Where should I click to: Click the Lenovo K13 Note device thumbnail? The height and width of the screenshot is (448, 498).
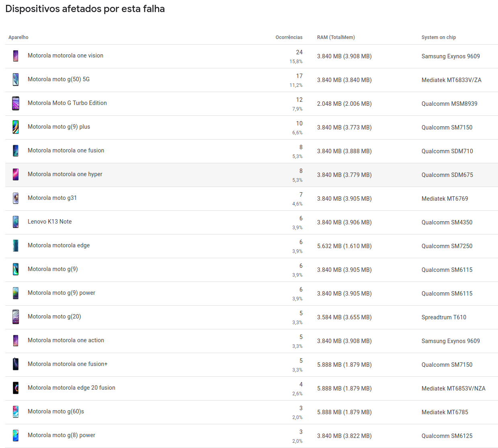15,222
